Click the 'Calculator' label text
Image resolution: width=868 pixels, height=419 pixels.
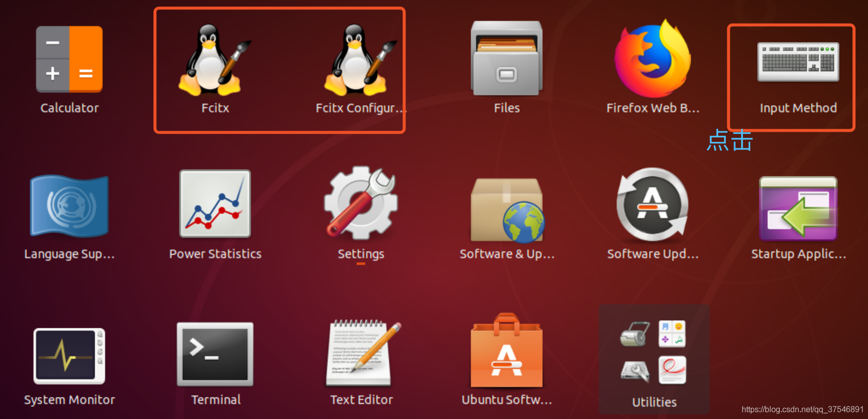pyautogui.click(x=69, y=108)
